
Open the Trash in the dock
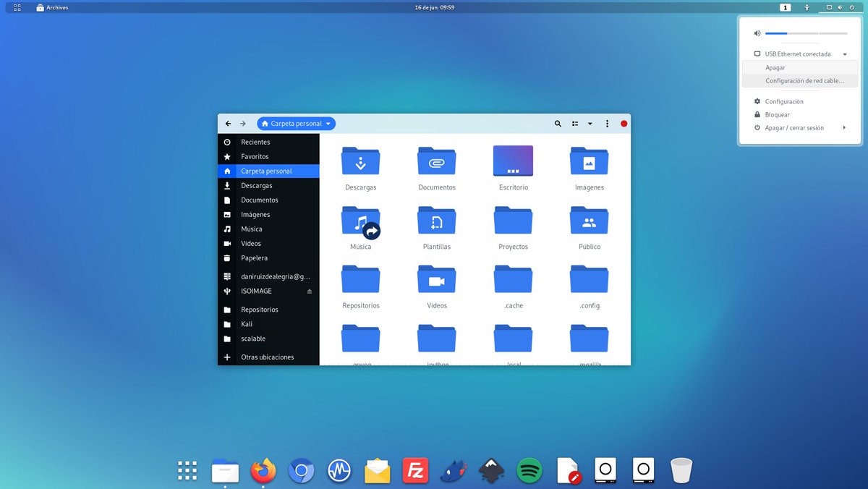(x=681, y=471)
